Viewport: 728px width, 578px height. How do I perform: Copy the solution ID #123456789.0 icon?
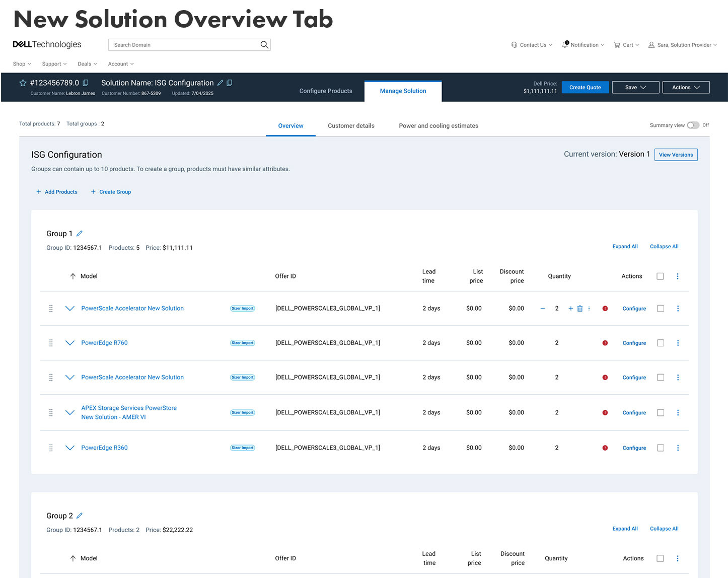[86, 83]
